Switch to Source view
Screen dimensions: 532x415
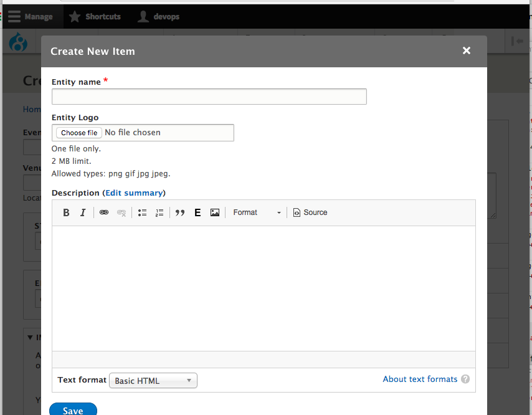click(x=310, y=212)
